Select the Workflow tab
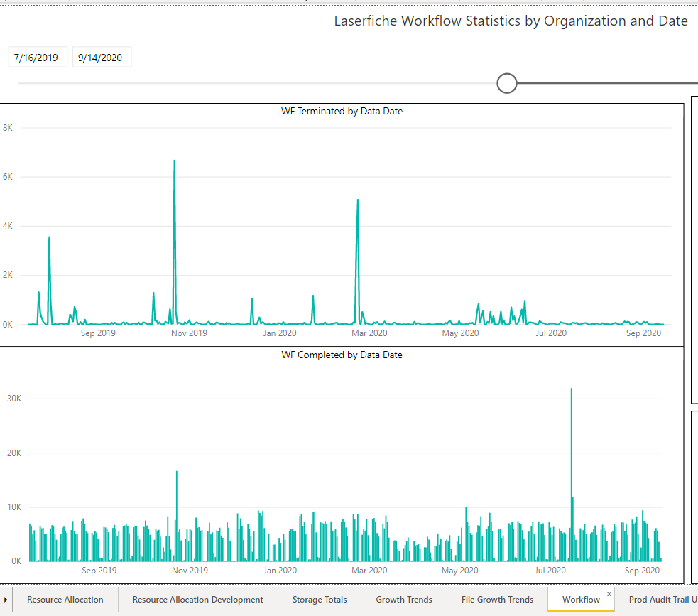698x616 pixels. click(580, 600)
